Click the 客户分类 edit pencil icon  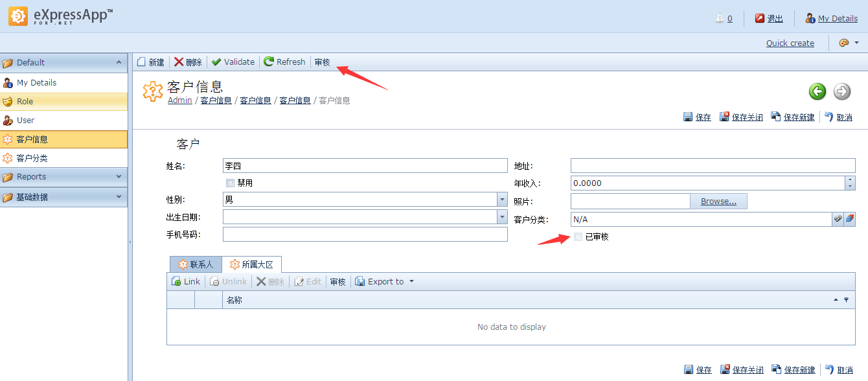click(x=838, y=219)
